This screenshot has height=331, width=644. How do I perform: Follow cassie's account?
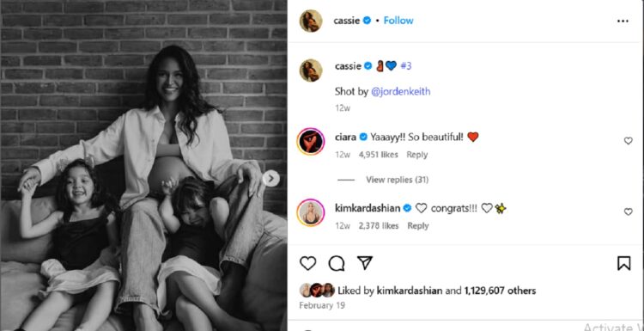398,21
